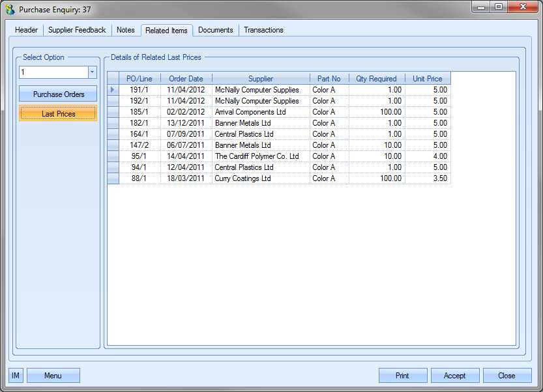Switch to the Notes tab

pyautogui.click(x=126, y=30)
